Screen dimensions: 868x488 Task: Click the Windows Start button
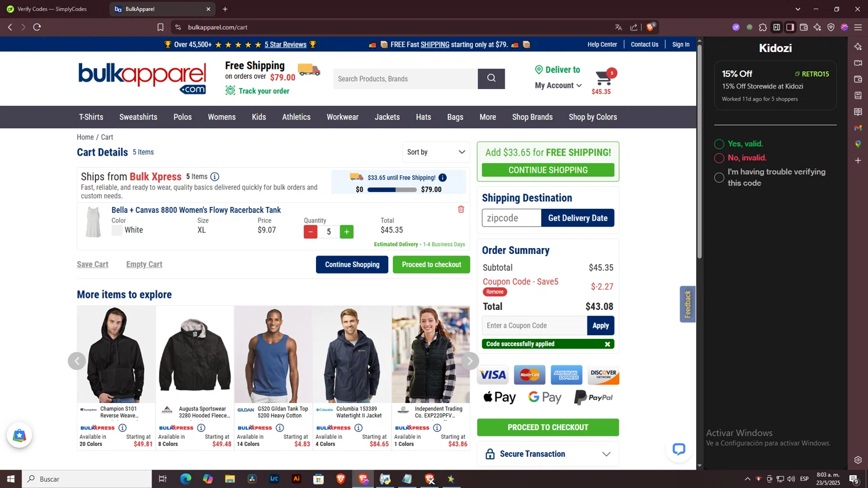point(10,479)
